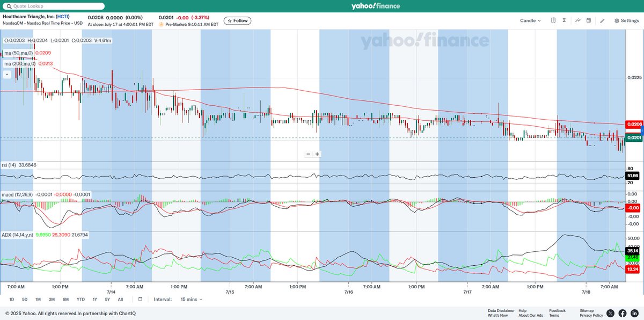Click the 13.24 red ADX value tag
644x320 pixels.
pos(633,270)
